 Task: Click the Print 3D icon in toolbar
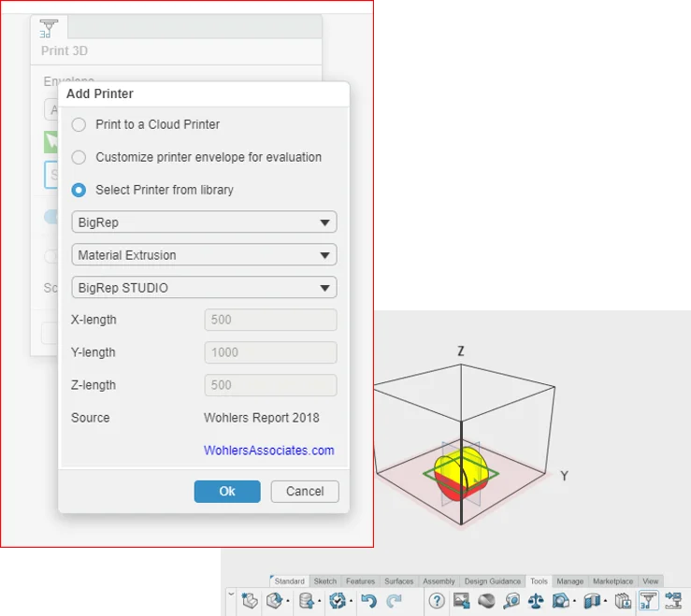coord(648,601)
